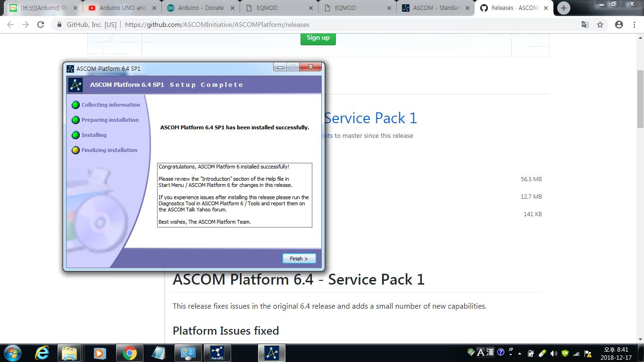Open the Chrome profile avatar menu
Image resolution: width=644 pixels, height=362 pixels.
tap(619, 25)
